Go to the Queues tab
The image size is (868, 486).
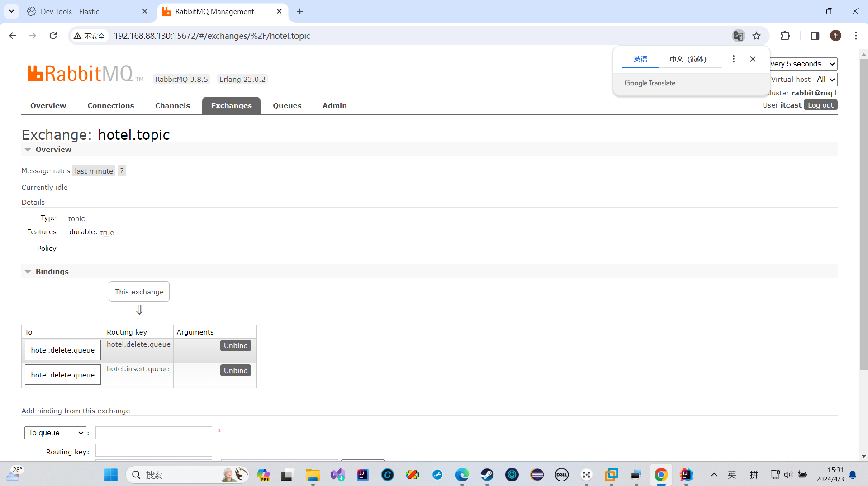click(x=287, y=105)
